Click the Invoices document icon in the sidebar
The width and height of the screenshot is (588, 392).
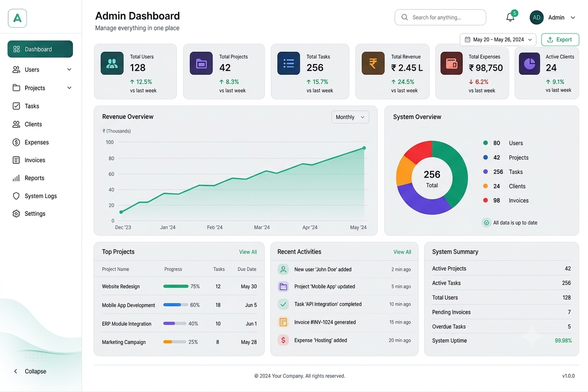(x=16, y=160)
